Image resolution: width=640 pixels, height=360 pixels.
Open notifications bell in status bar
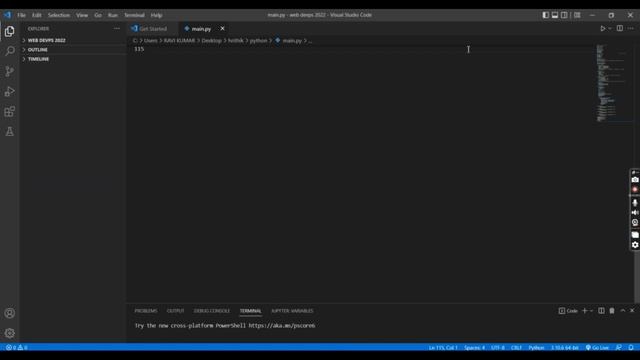(631, 347)
